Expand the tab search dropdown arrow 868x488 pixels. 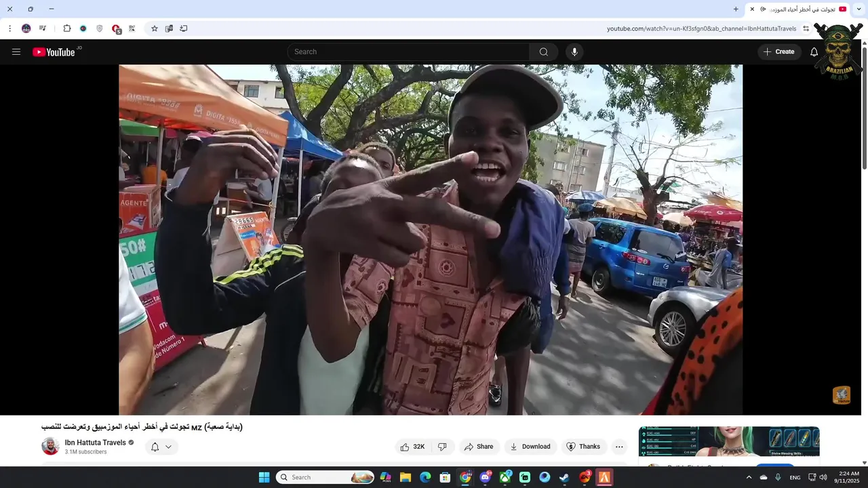859,9
